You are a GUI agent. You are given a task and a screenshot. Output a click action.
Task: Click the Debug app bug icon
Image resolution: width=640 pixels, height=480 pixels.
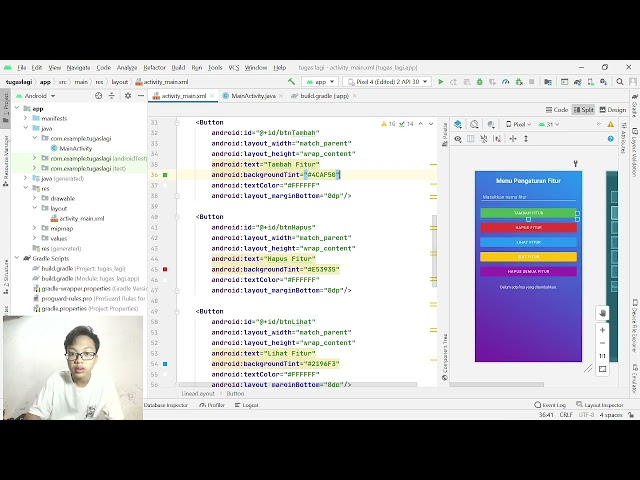point(480,82)
